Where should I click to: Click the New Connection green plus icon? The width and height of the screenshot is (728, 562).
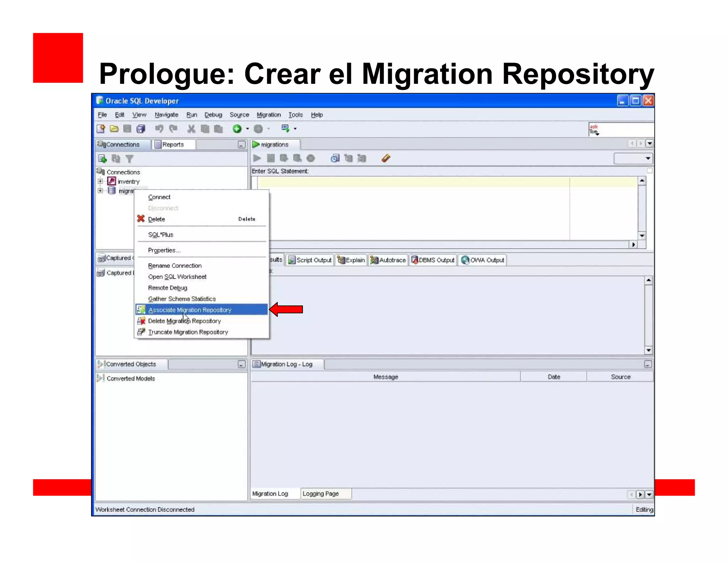102,158
